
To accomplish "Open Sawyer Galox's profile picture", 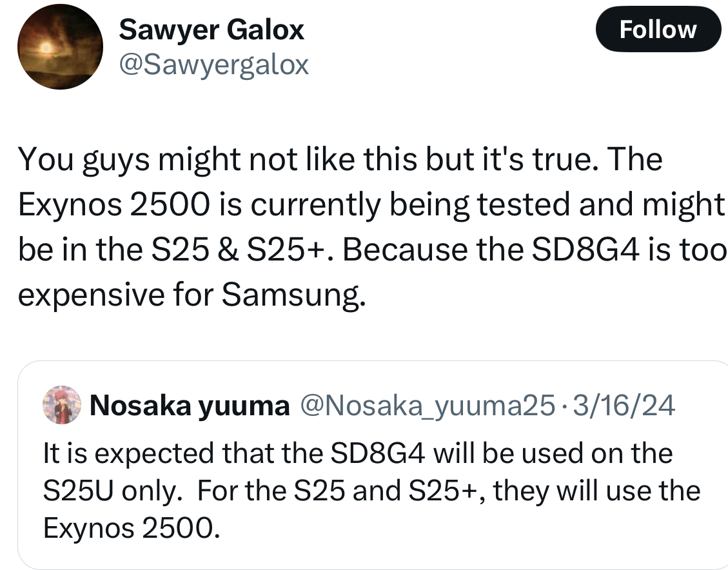I will click(60, 46).
